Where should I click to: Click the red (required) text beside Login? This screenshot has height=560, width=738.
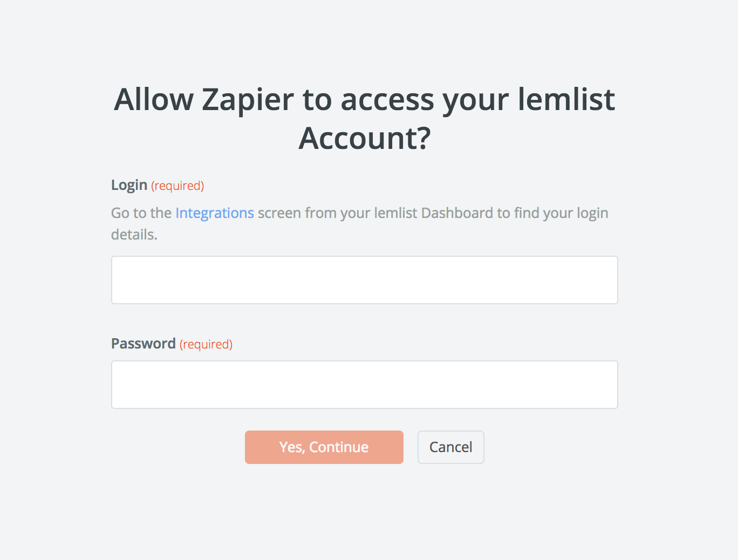click(177, 186)
